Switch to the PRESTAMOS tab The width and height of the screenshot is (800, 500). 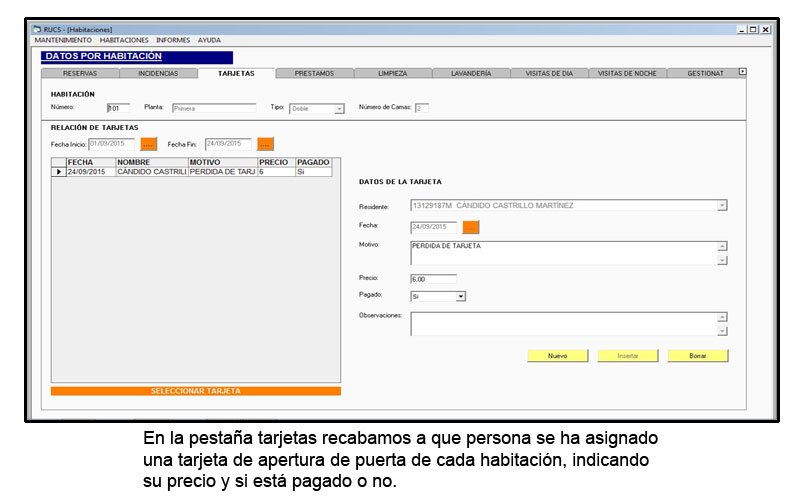[314, 73]
